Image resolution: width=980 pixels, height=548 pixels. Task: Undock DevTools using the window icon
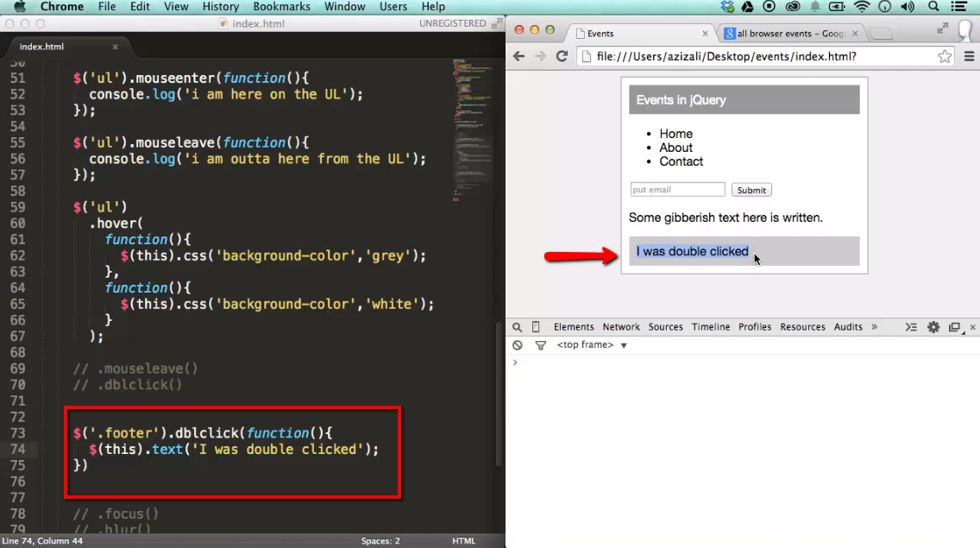click(x=954, y=327)
